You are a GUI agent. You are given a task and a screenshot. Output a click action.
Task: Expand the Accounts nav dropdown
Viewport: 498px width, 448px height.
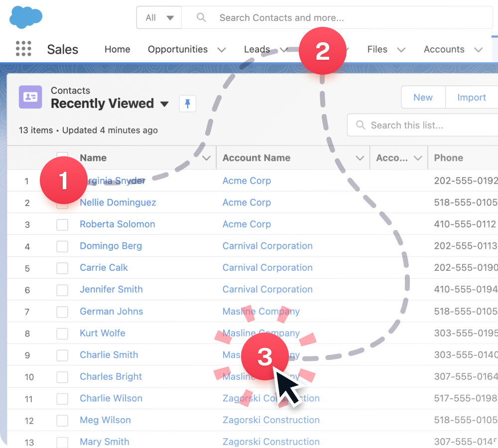(478, 49)
